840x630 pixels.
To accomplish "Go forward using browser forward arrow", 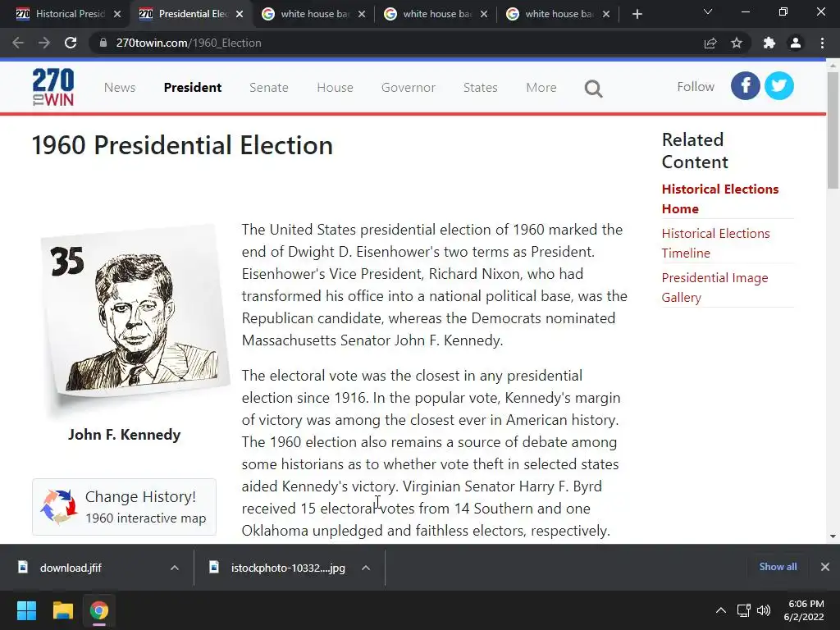I will click(44, 43).
